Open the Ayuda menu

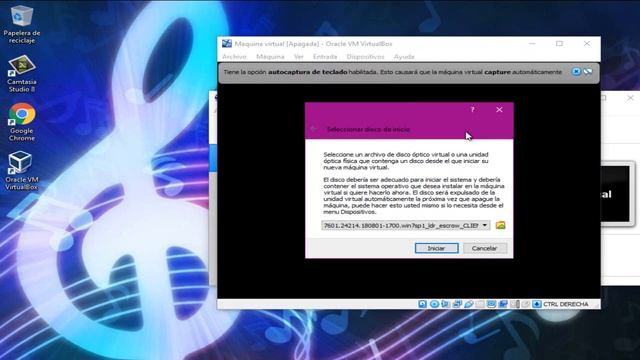coord(404,57)
